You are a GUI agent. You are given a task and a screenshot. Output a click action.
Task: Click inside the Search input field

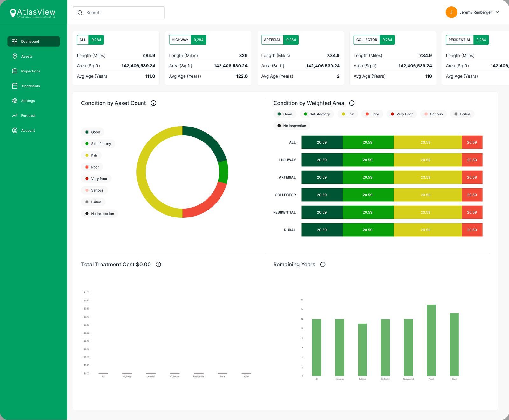coord(119,13)
